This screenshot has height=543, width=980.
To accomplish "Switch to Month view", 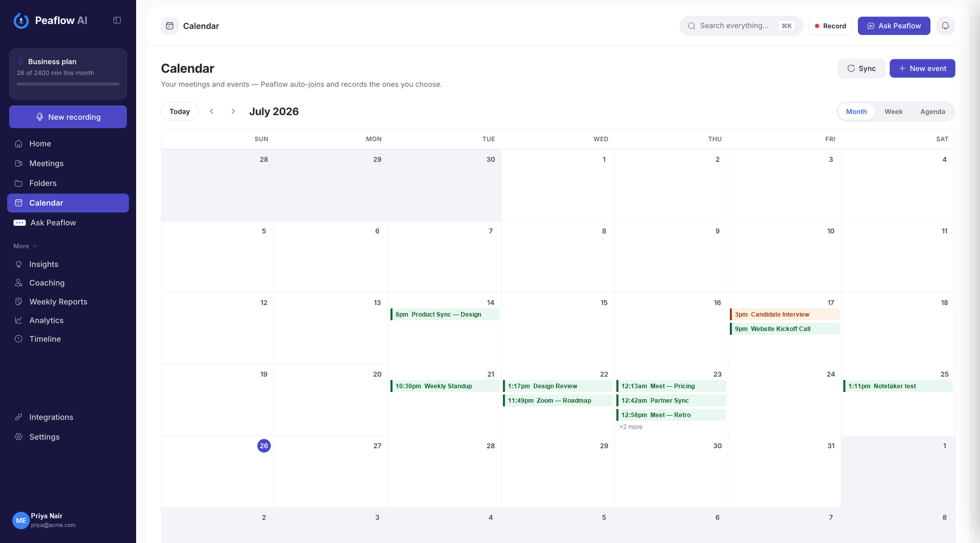I will [856, 111].
